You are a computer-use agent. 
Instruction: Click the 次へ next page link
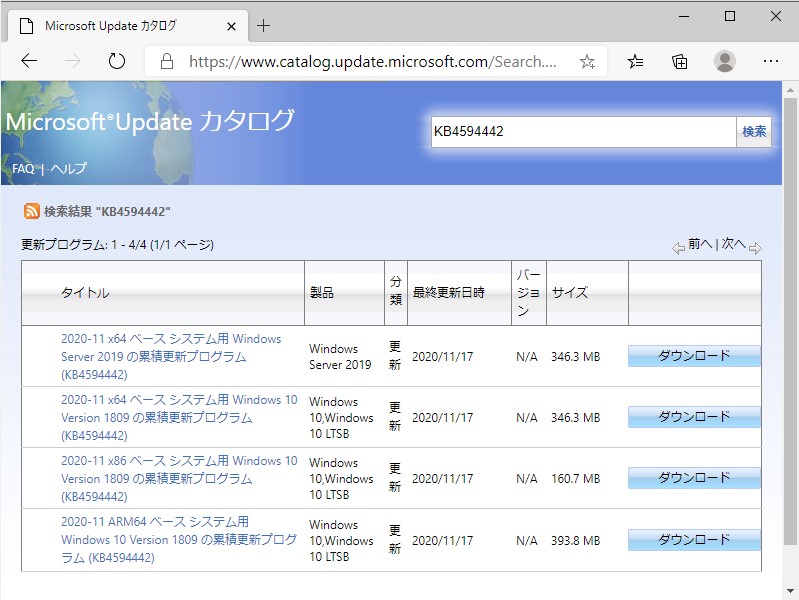[x=734, y=244]
